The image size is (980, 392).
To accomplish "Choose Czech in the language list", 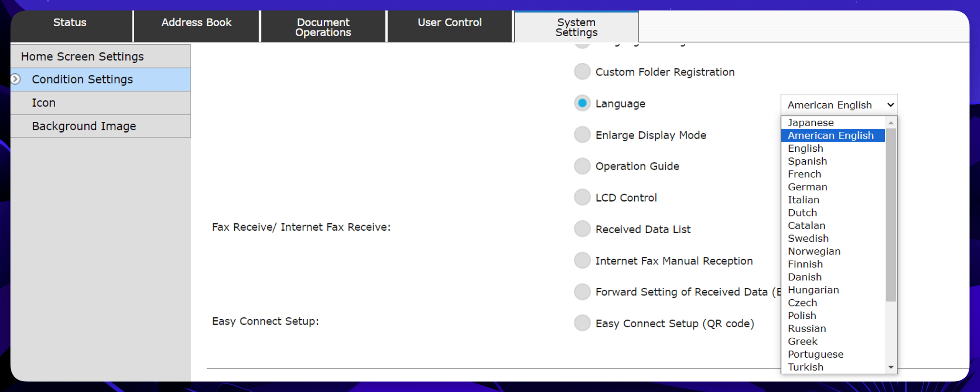I will (x=833, y=303).
